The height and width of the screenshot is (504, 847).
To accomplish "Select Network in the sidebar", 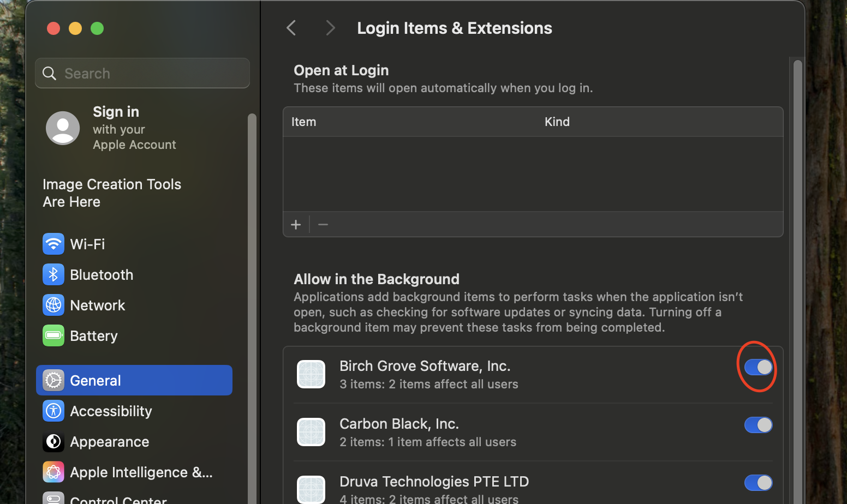I will pyautogui.click(x=134, y=305).
